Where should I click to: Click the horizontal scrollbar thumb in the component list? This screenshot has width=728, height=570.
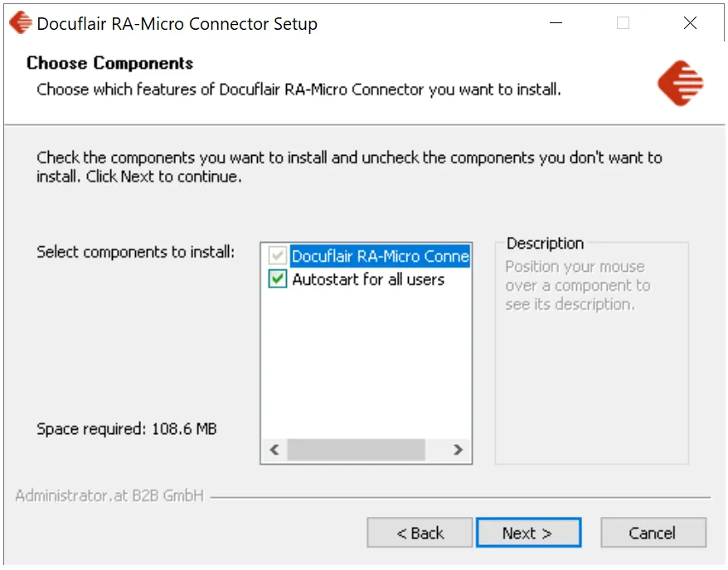pyautogui.click(x=357, y=450)
